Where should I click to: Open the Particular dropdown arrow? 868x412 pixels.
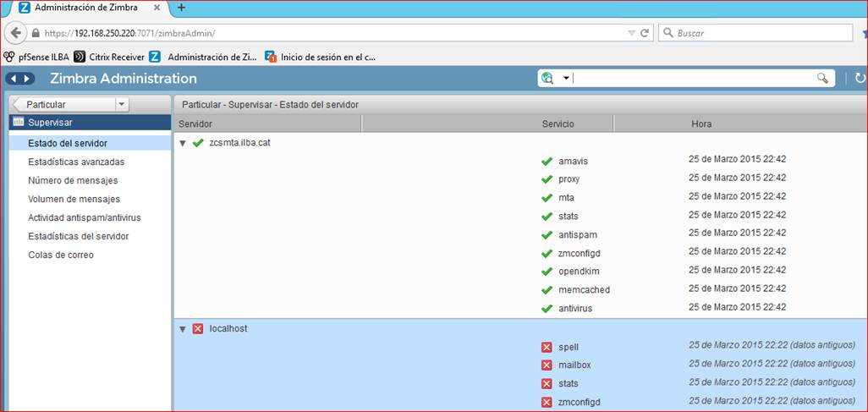123,104
